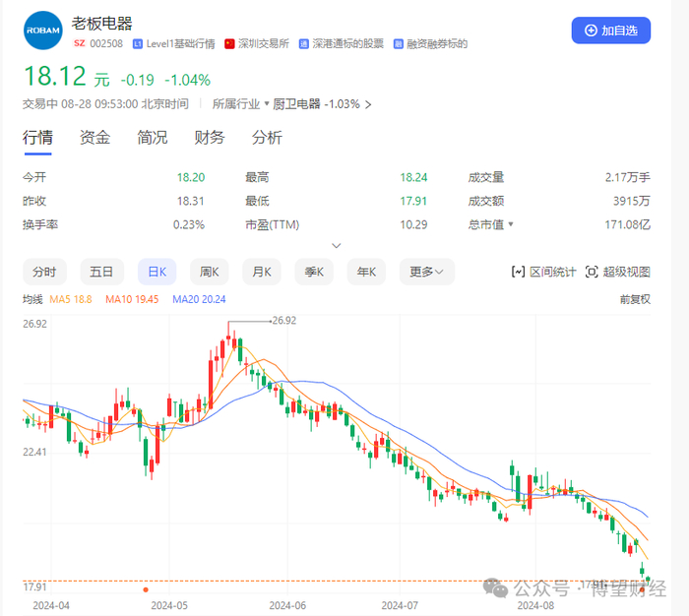Expand more quote details chevron
Viewport: 689px width, 616px height.
(337, 246)
